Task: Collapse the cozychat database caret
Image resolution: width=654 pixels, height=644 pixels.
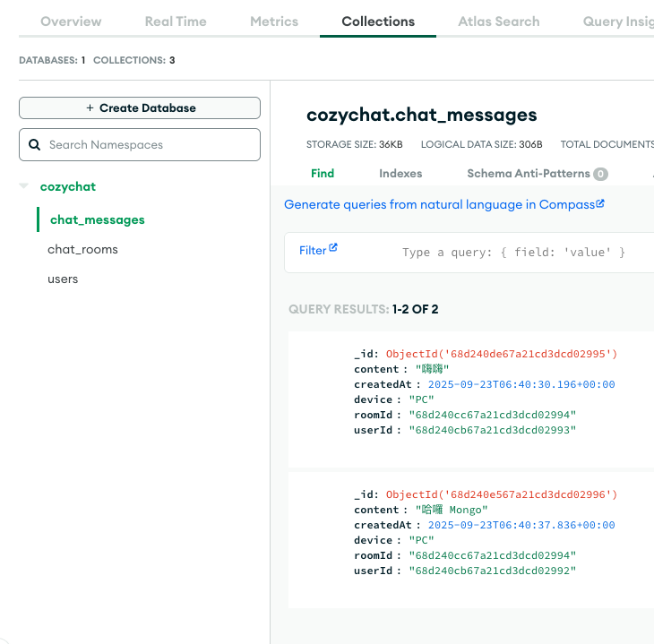Action: [x=24, y=185]
